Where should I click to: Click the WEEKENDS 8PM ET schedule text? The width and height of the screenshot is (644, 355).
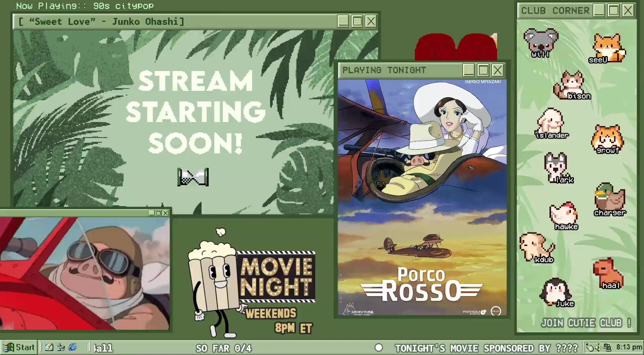pyautogui.click(x=279, y=320)
